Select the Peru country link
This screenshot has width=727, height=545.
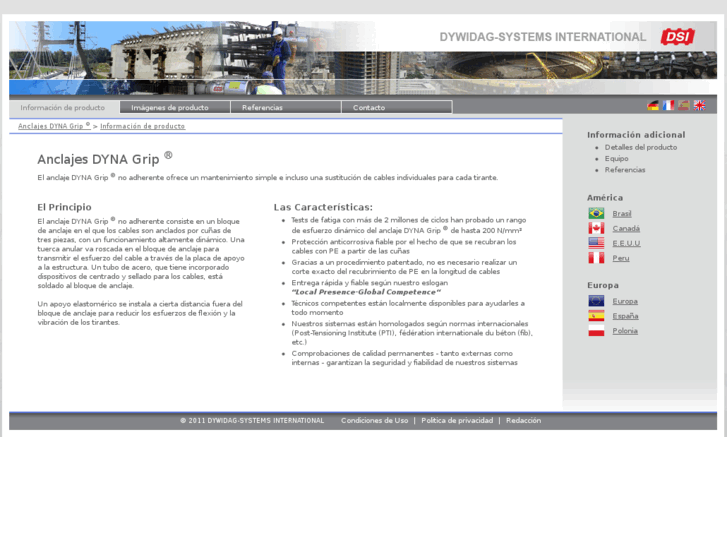point(621,258)
